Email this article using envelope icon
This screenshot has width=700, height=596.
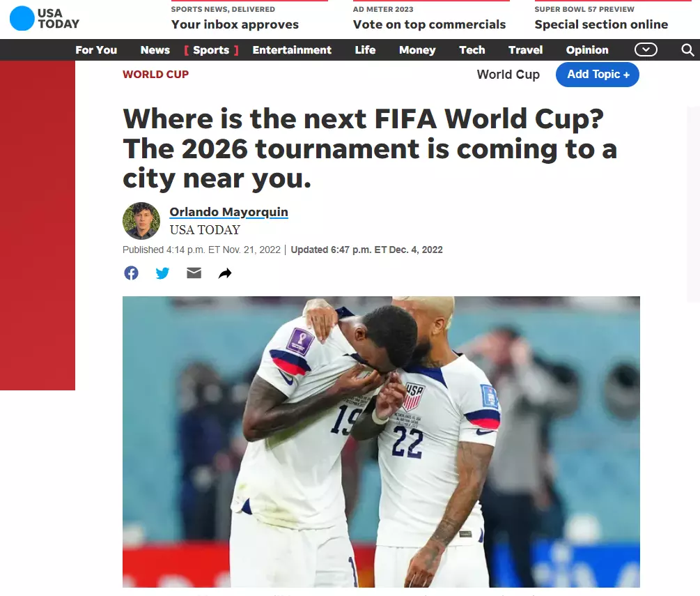(194, 273)
